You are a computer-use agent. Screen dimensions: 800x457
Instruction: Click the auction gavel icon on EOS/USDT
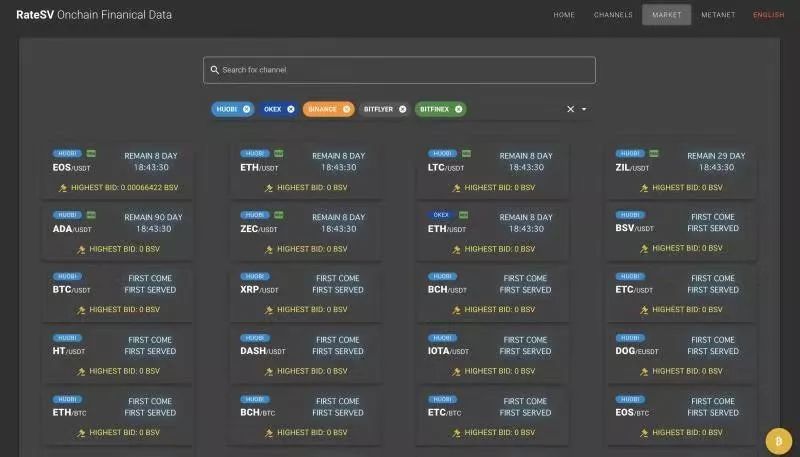coord(62,187)
